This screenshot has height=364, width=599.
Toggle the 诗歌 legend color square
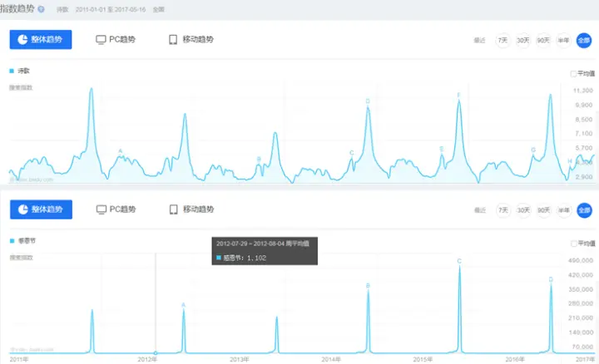[x=12, y=71]
